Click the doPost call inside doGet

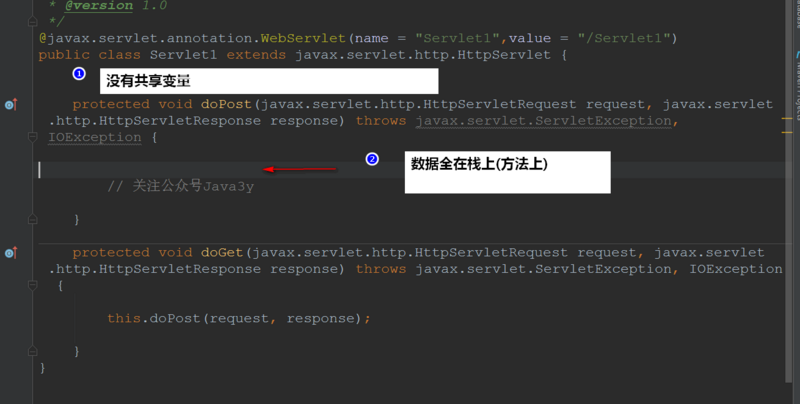(x=175, y=318)
